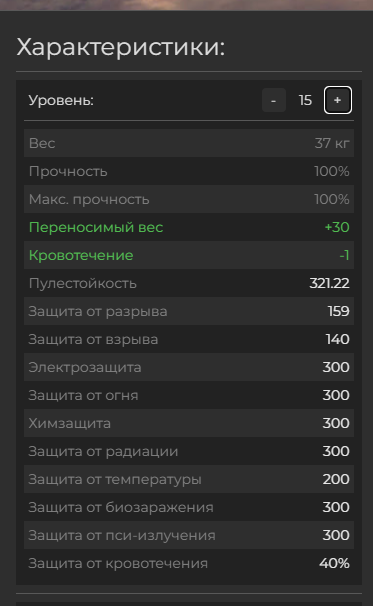Image resolution: width=373 pixels, height=606 pixels.
Task: Select the Защита от взрыва row
Action: click(189, 339)
